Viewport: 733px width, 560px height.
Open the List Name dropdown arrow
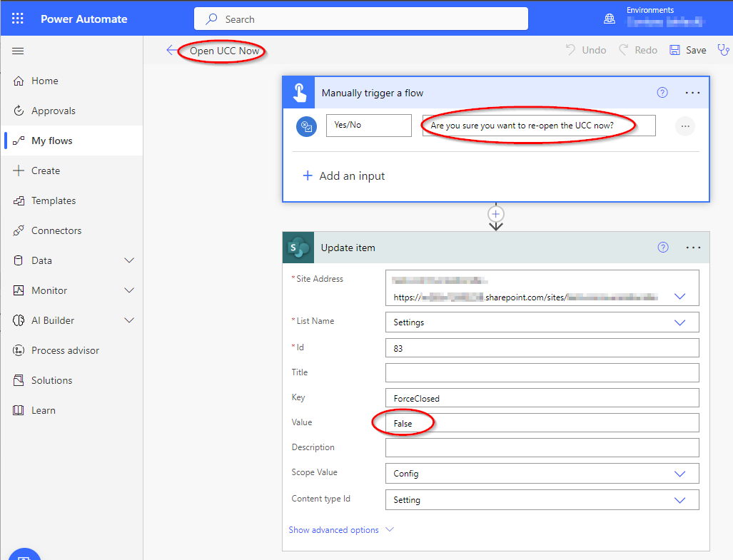680,322
